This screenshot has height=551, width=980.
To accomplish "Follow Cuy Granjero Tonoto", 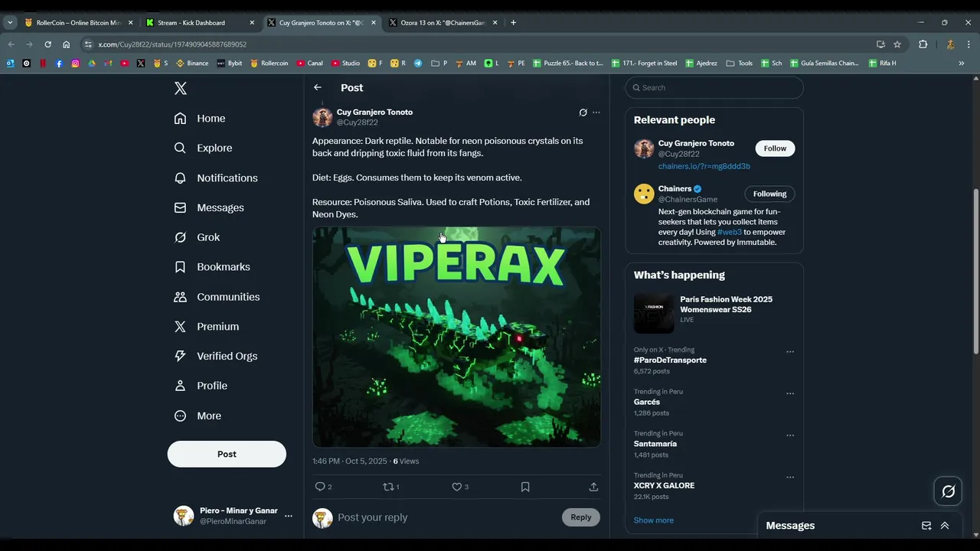I will 775,148.
